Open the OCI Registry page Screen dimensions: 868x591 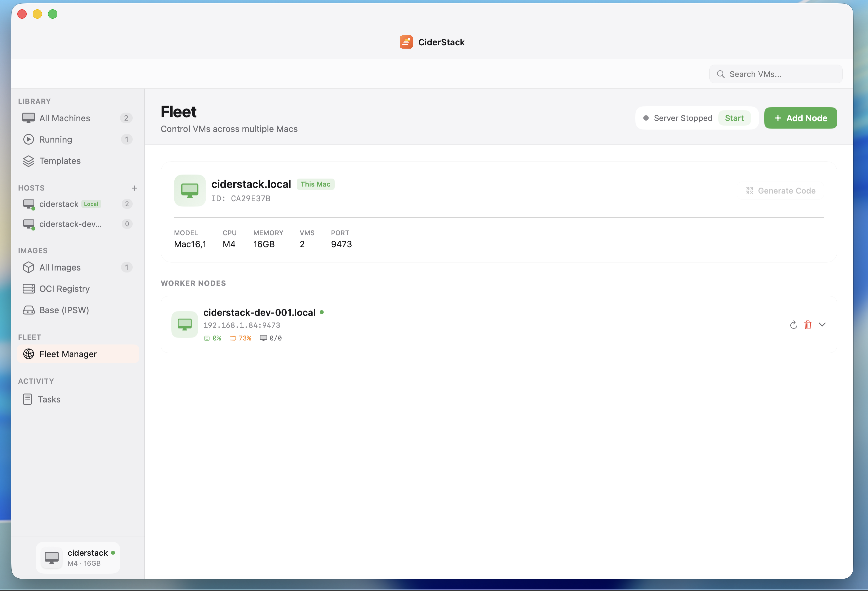click(x=64, y=289)
